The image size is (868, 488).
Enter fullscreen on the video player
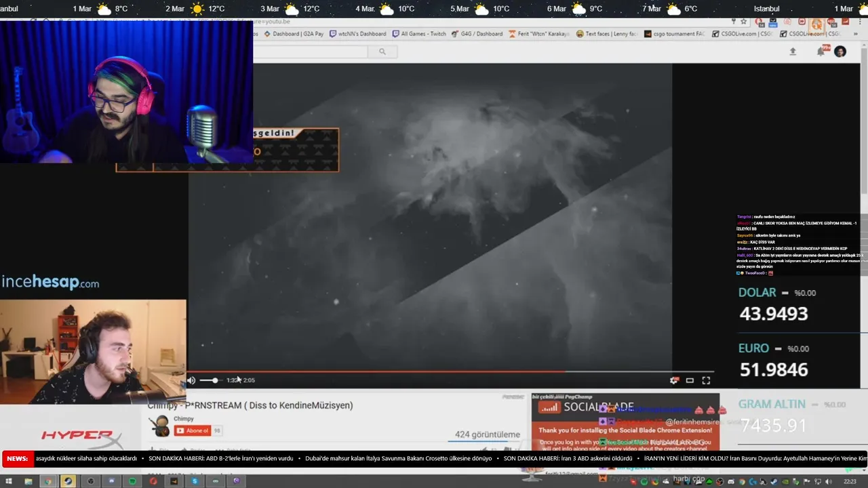[x=706, y=380]
